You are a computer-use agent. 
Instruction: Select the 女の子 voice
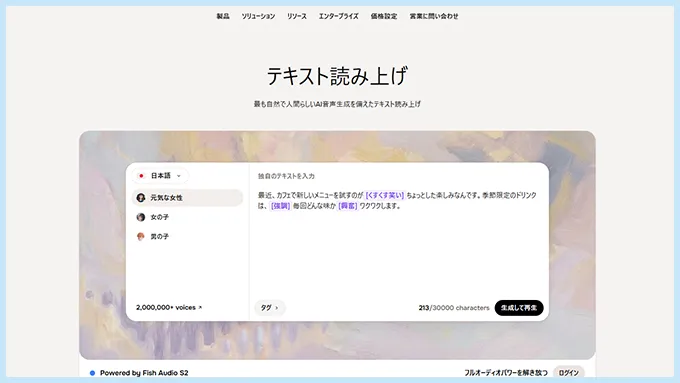click(x=187, y=217)
